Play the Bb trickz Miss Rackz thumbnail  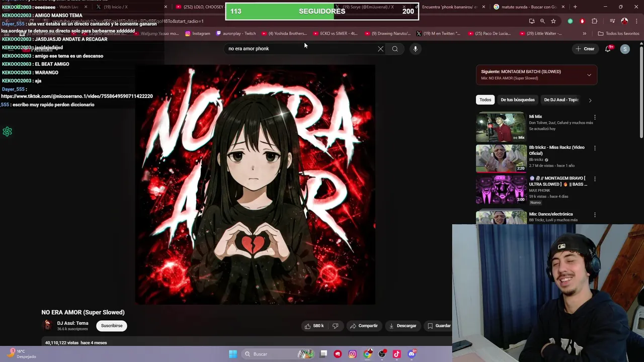tap(501, 158)
